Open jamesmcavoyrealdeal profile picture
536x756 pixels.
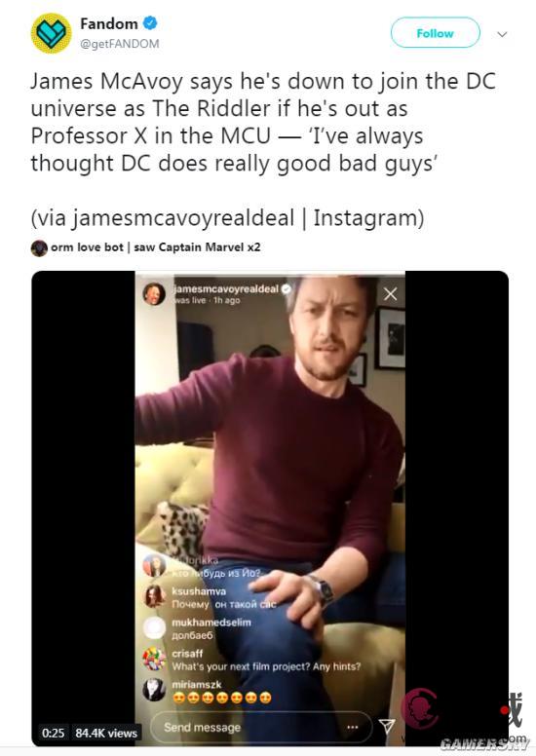(x=154, y=293)
